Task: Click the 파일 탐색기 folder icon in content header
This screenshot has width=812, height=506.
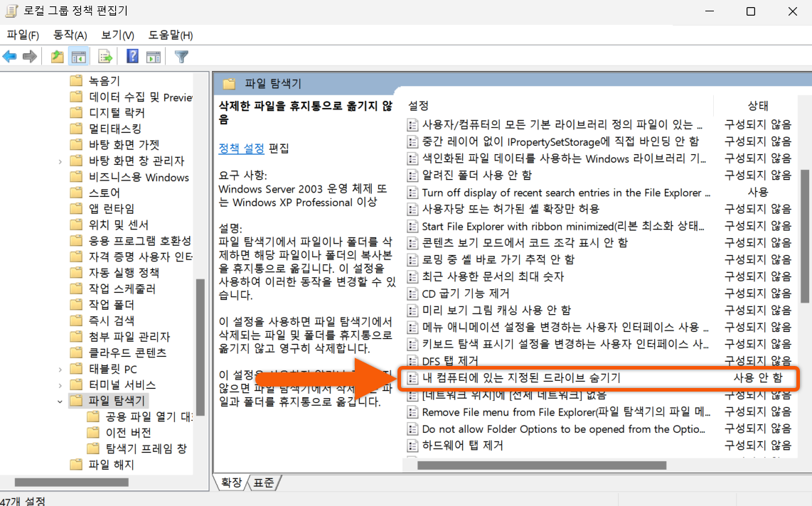Action: coord(230,82)
